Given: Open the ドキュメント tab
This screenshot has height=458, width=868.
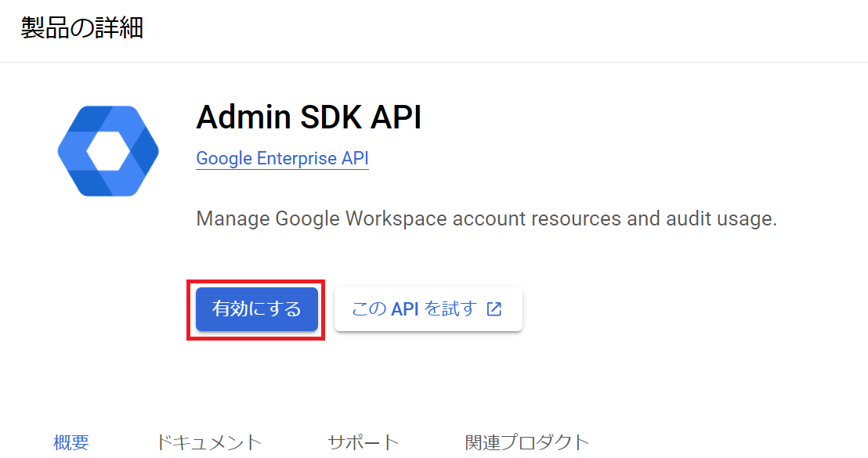Looking at the screenshot, I should 208,442.
